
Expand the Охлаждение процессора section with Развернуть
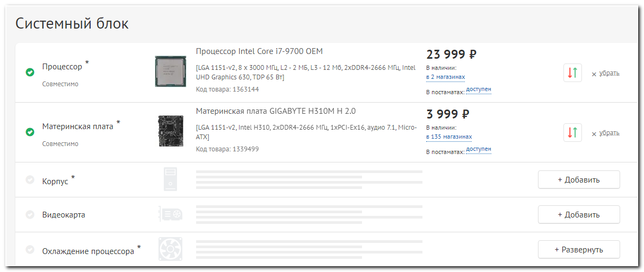click(x=579, y=249)
